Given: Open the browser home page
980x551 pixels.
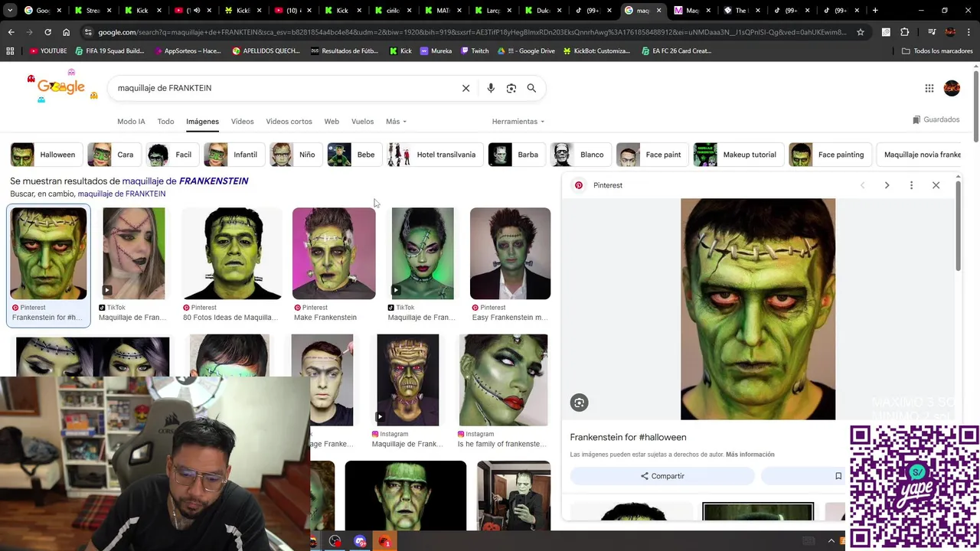Looking at the screenshot, I should click(x=66, y=32).
